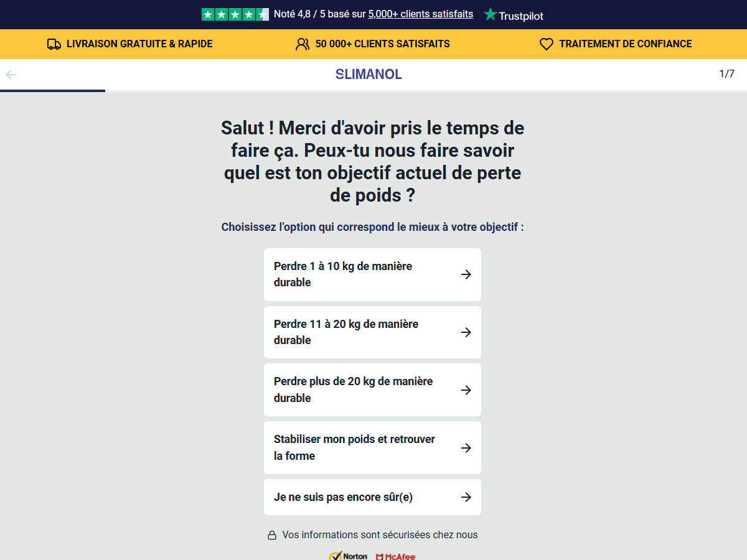Click the Trustpilot logo in top bar
Image resolution: width=747 pixels, height=560 pixels.
pos(514,14)
